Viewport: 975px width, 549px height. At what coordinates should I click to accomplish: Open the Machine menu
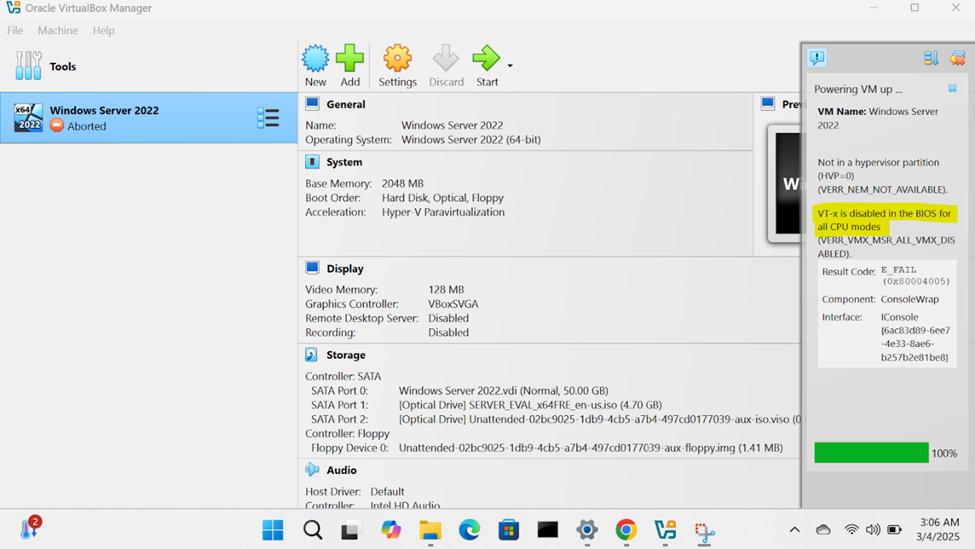pos(58,30)
